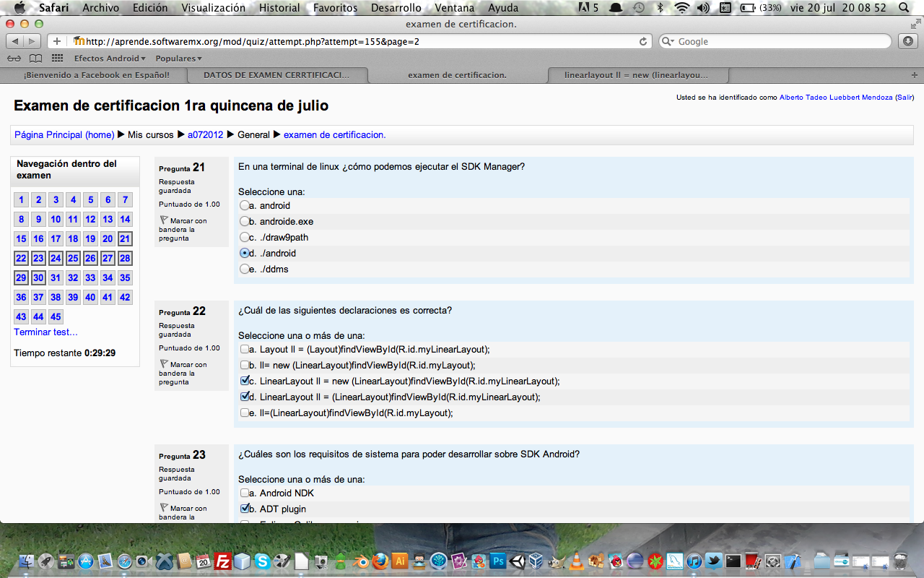Switch to DATOS DE EXAMEN CERRTIFICACI tab
The width and height of the screenshot is (924, 578).
[276, 74]
